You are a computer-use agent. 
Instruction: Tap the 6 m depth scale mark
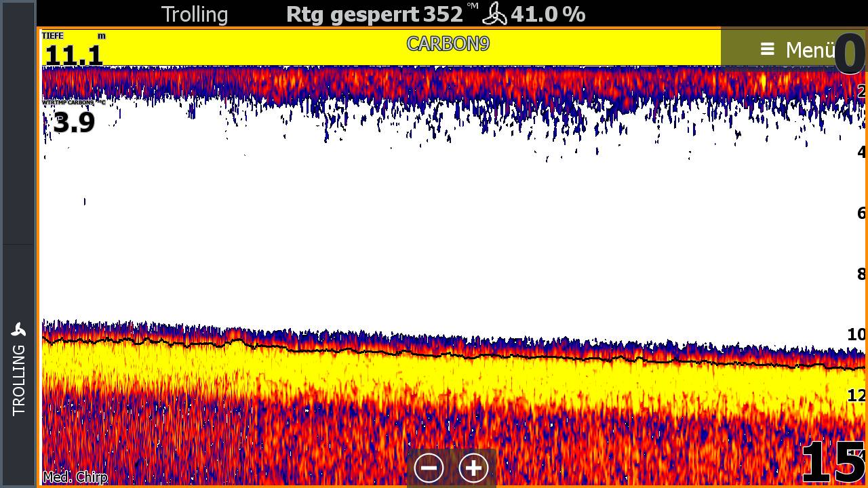[x=861, y=213]
